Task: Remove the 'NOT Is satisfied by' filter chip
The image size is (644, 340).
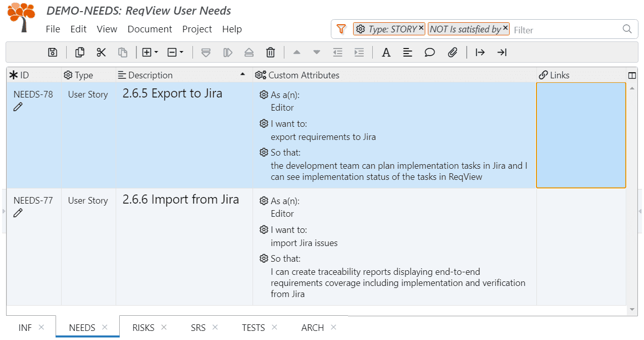Action: pyautogui.click(x=505, y=28)
